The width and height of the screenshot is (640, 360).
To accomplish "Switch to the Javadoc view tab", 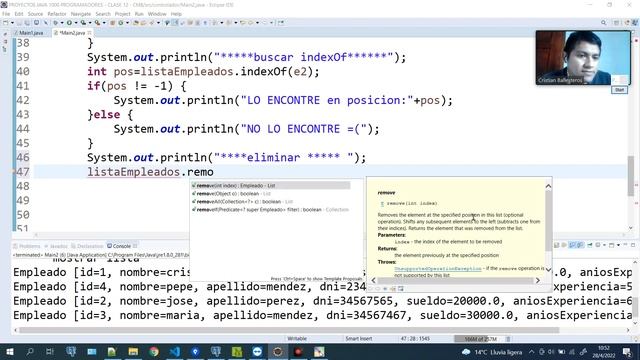I will pyautogui.click(x=56, y=246).
